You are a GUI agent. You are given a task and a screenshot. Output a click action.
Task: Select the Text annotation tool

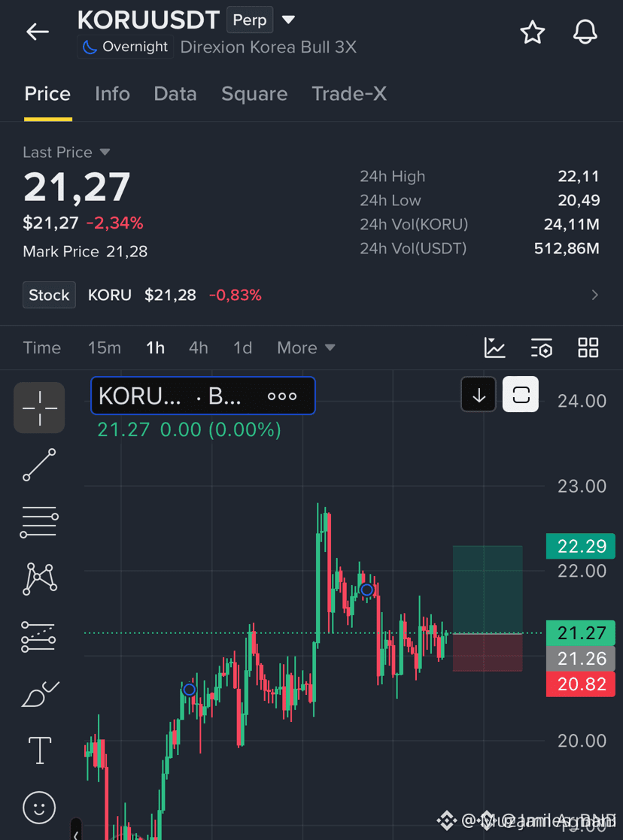[x=40, y=750]
